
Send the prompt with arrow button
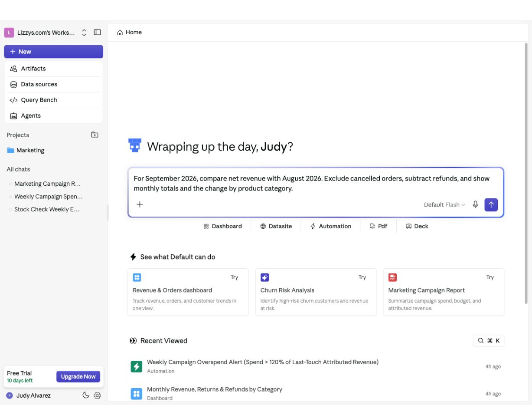coord(491,204)
